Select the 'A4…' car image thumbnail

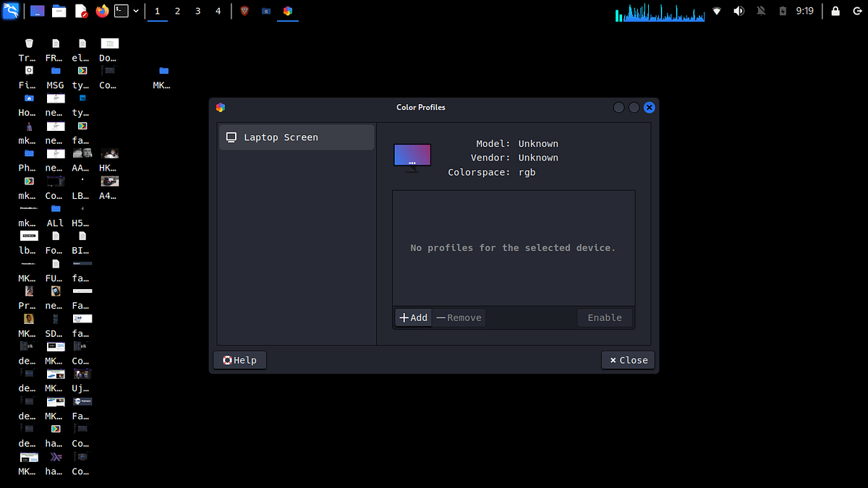[x=109, y=188]
